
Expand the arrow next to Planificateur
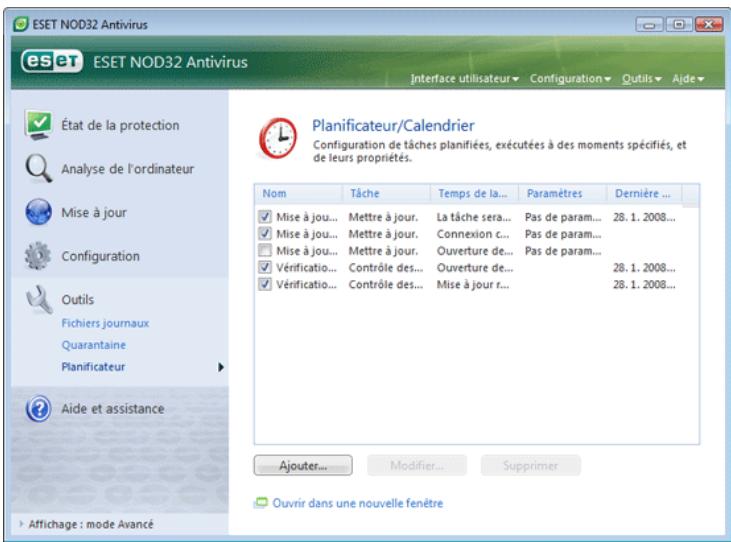[x=221, y=367]
